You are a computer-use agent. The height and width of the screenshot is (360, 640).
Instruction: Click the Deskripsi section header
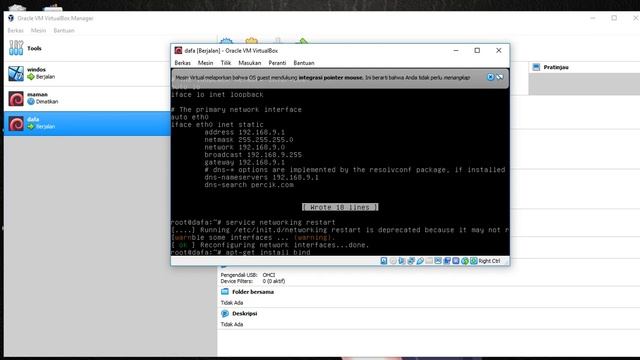(244, 313)
